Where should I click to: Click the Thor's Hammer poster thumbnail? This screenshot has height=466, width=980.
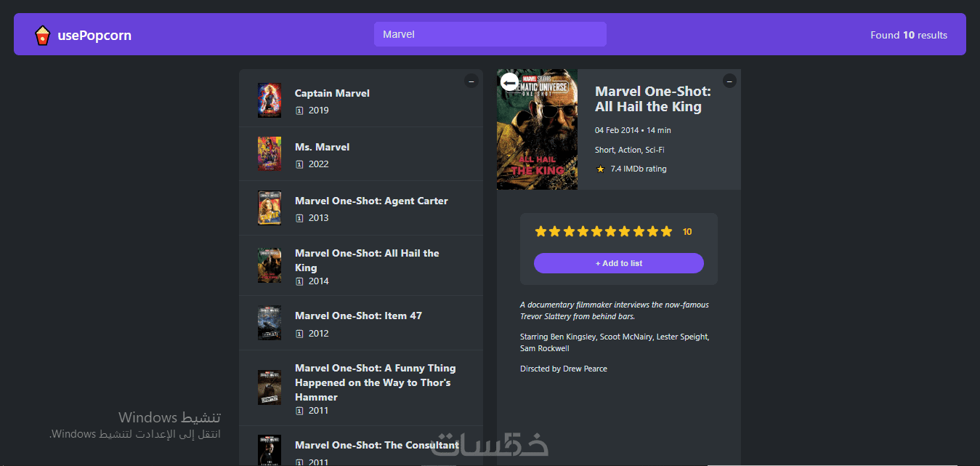(x=270, y=387)
